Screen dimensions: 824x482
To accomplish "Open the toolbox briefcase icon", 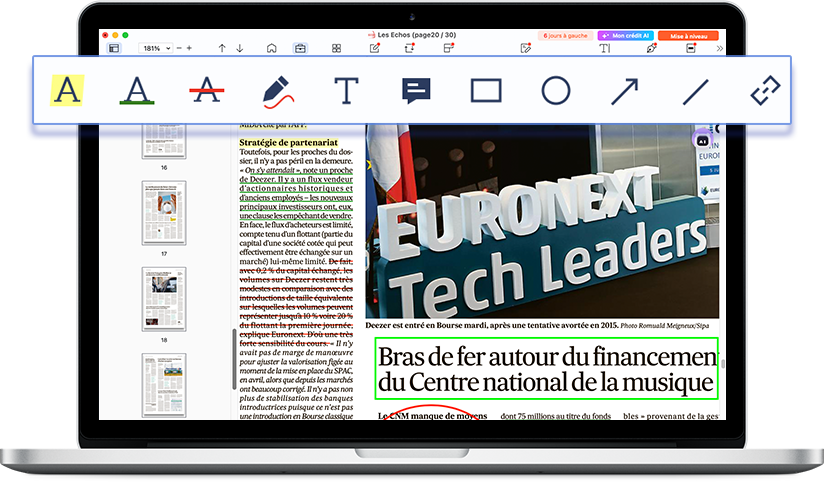I will [x=300, y=48].
